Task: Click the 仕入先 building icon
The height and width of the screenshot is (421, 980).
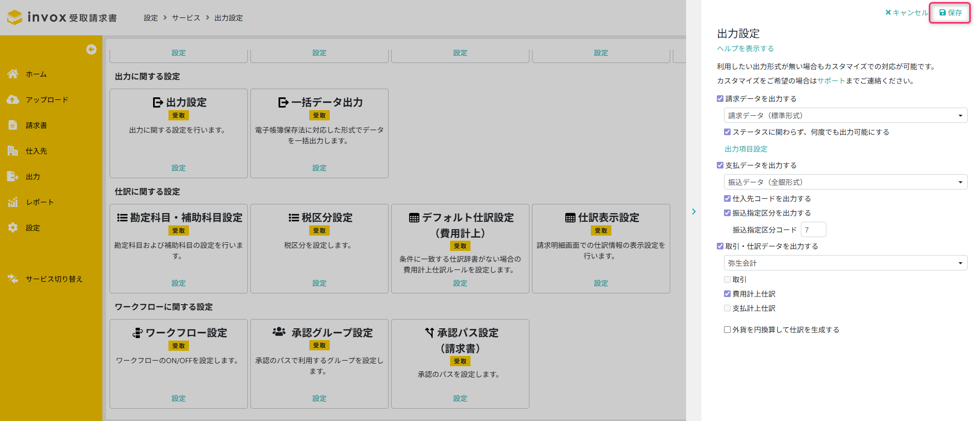Action: coord(13,151)
